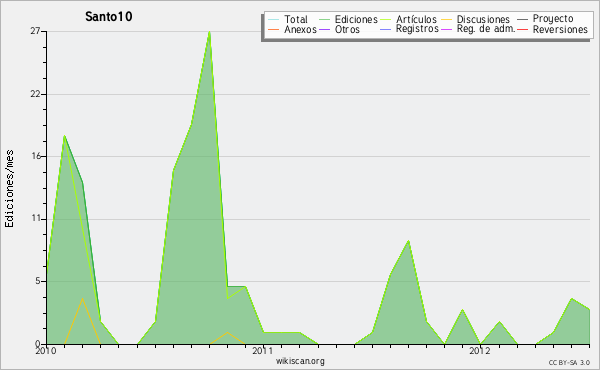Click the red Reversiones line swatch
Viewport: 600px width, 370px height.
coord(522,29)
